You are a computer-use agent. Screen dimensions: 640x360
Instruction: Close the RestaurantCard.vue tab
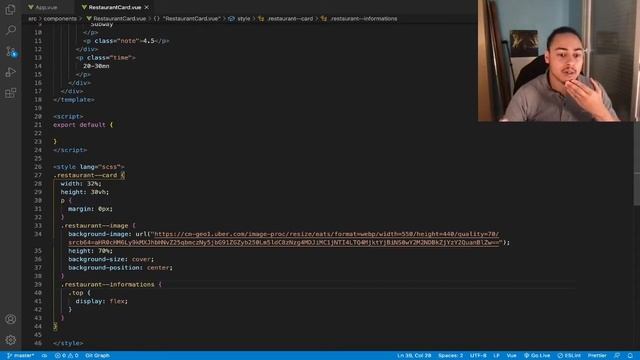147,7
